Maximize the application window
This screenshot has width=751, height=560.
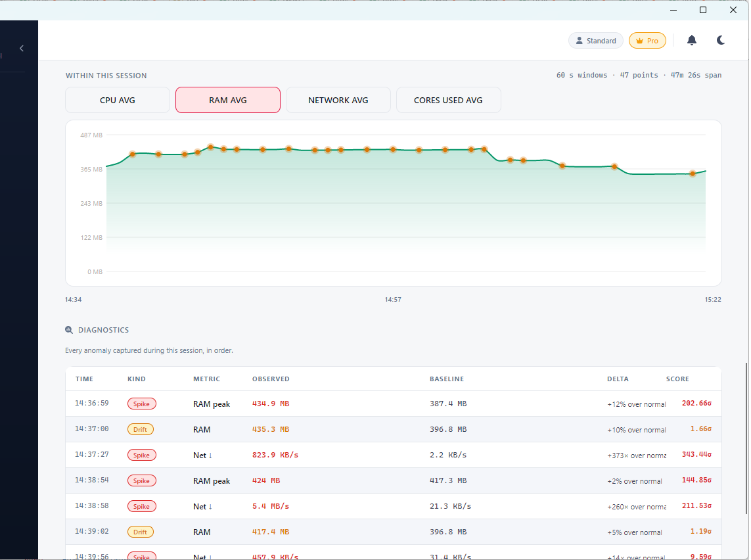tap(703, 10)
